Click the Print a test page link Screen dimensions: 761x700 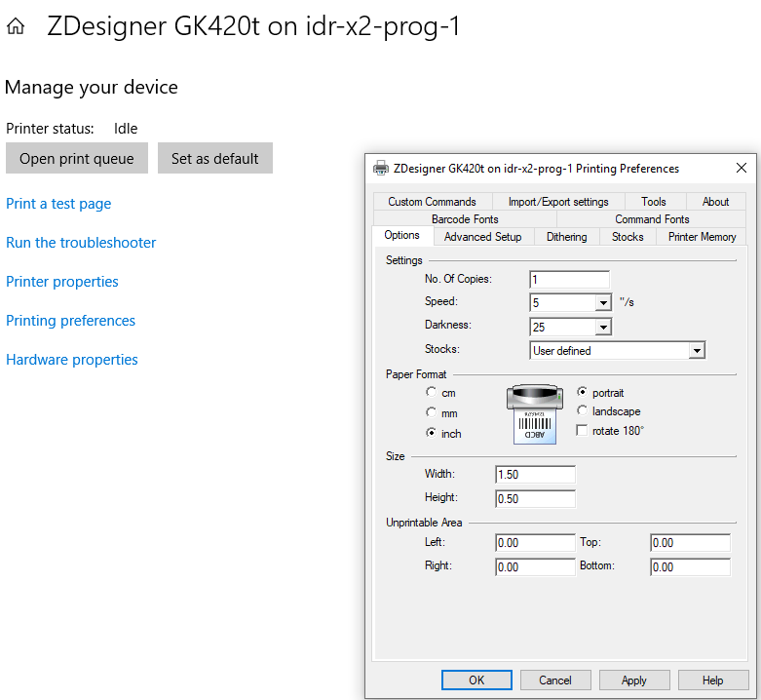58,204
